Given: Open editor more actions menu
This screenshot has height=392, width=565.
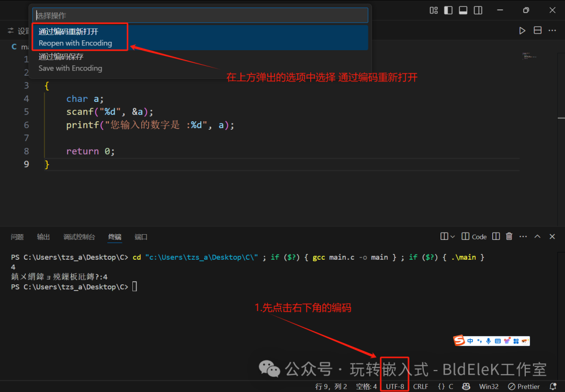Looking at the screenshot, I should [x=552, y=31].
